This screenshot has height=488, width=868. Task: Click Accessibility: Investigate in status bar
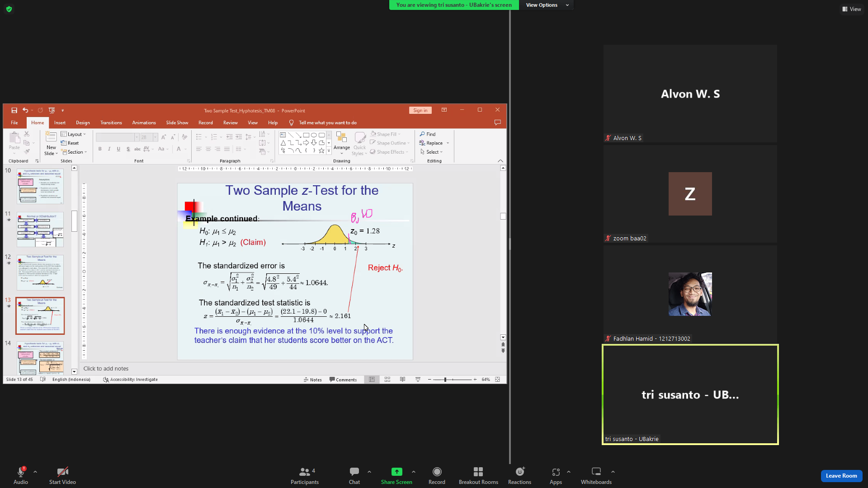[131, 380]
